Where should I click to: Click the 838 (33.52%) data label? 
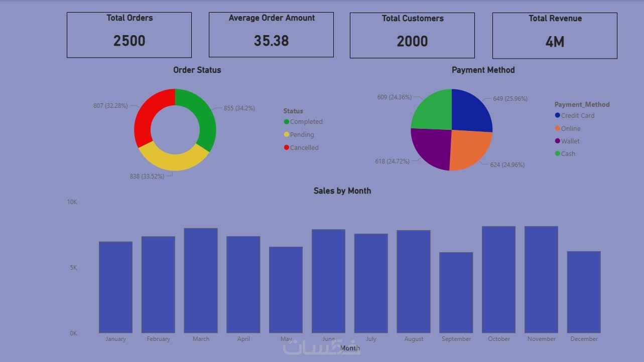click(147, 176)
